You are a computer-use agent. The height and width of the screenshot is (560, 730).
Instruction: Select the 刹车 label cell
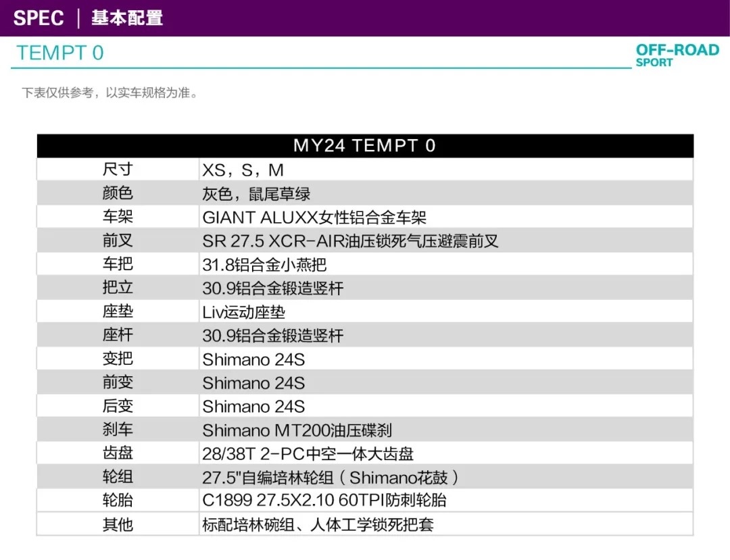coord(118,430)
